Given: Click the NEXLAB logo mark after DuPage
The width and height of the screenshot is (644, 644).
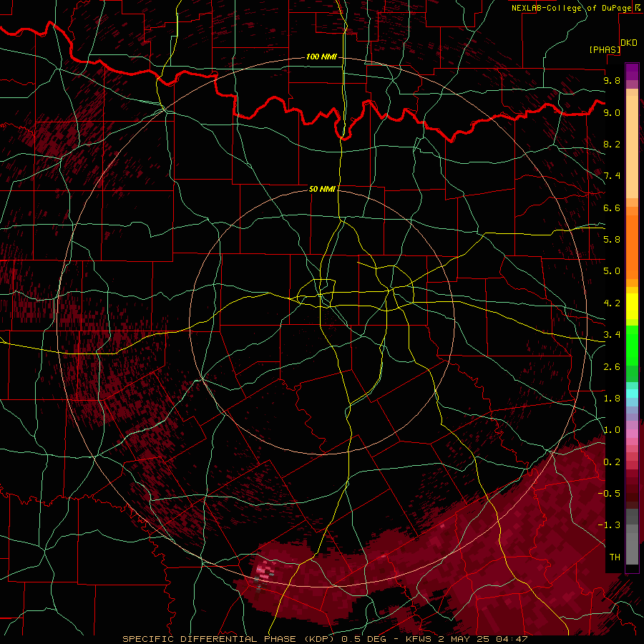Looking at the screenshot, I should coord(638,7).
